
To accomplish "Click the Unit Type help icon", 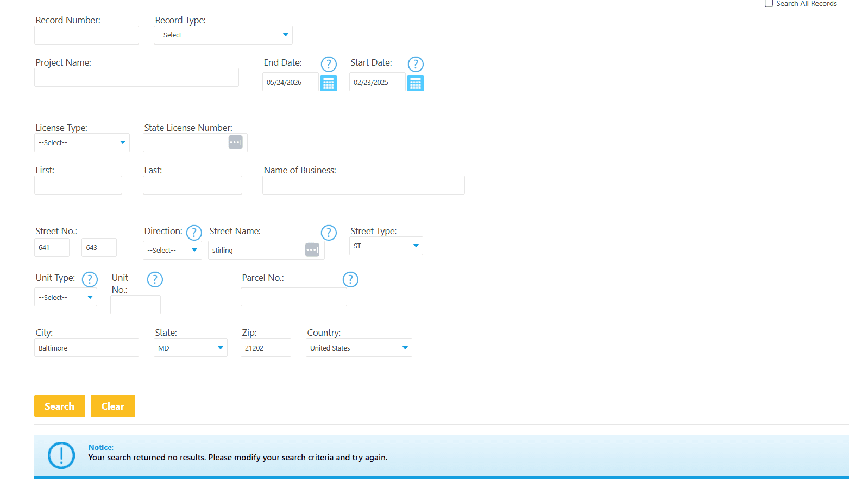I will [x=90, y=279].
